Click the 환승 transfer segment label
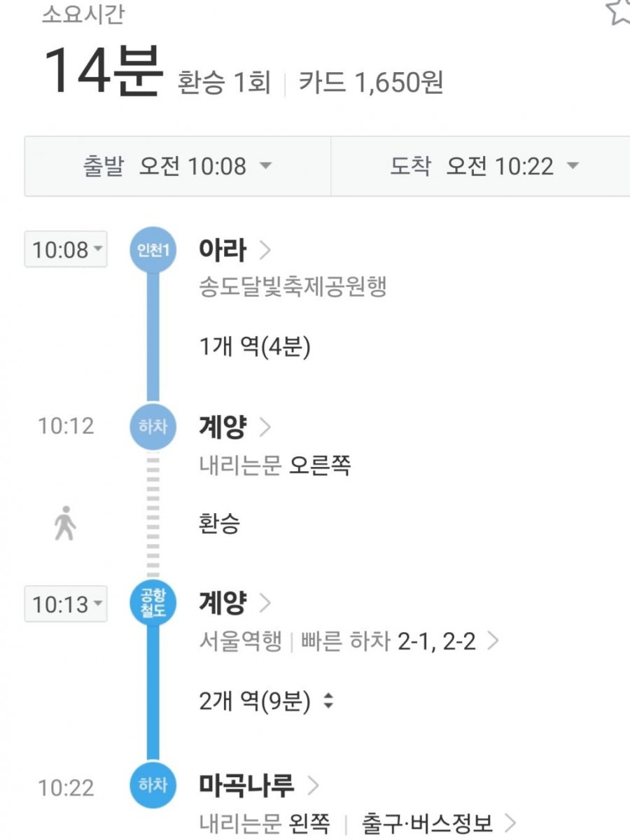Image resolution: width=630 pixels, height=840 pixels. click(x=219, y=524)
